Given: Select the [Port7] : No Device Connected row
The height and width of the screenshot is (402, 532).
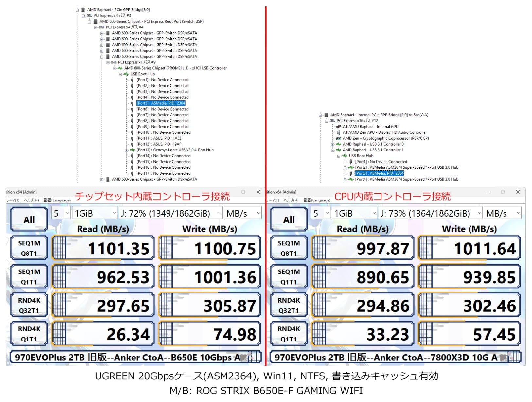Looking at the screenshot, I should (163, 115).
